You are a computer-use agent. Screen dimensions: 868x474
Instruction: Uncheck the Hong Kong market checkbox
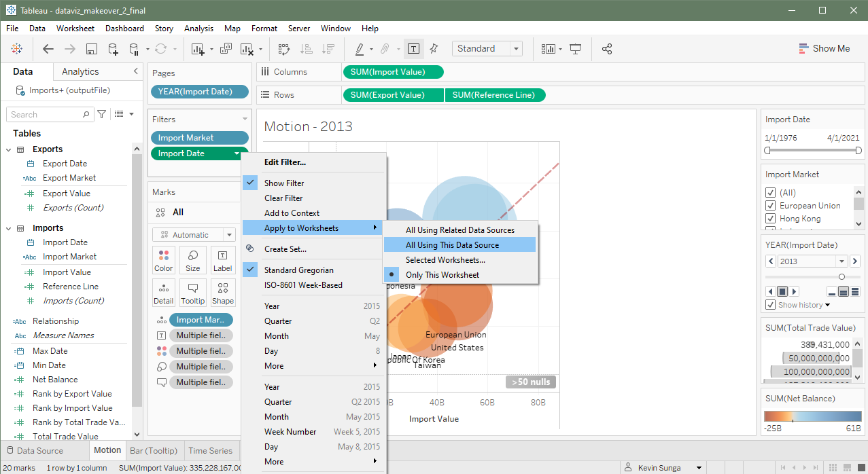770,219
